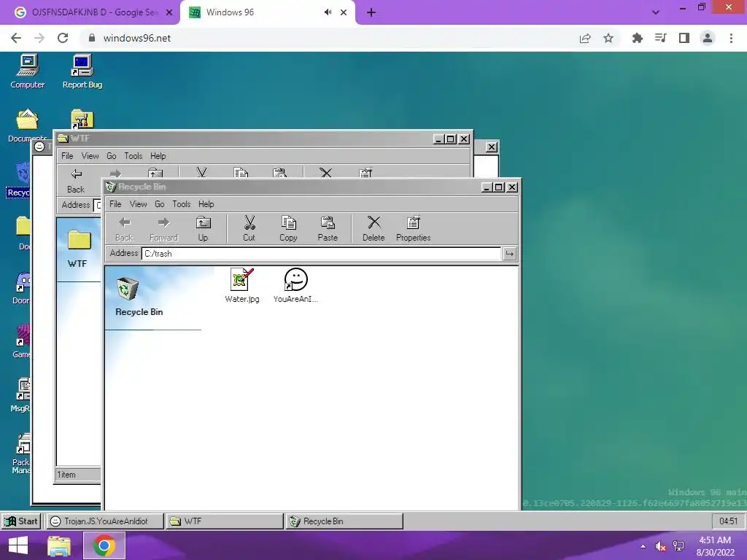The width and height of the screenshot is (747, 560).
Task: Click Cut in Recycle Bin toolbar
Action: click(249, 228)
